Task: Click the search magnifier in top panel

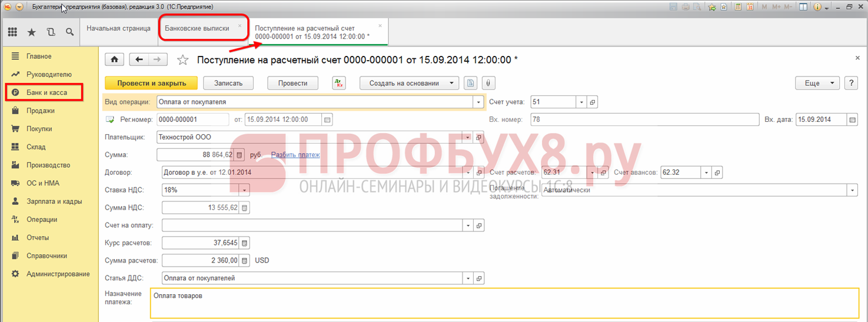Action: [x=69, y=32]
